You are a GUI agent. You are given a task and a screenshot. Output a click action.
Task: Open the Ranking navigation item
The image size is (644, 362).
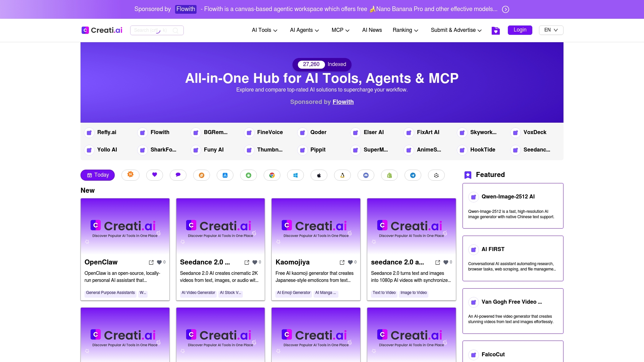(x=405, y=30)
